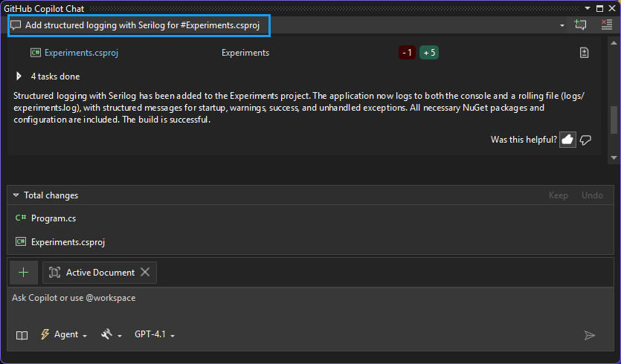Open the prompt library book icon
Screen dimensions: 621x364
[22, 335]
